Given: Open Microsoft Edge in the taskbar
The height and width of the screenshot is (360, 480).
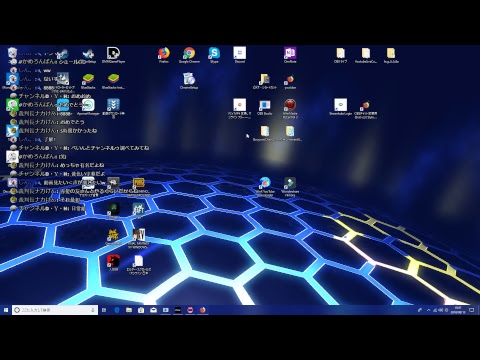Looking at the screenshot, I should click(117, 310).
